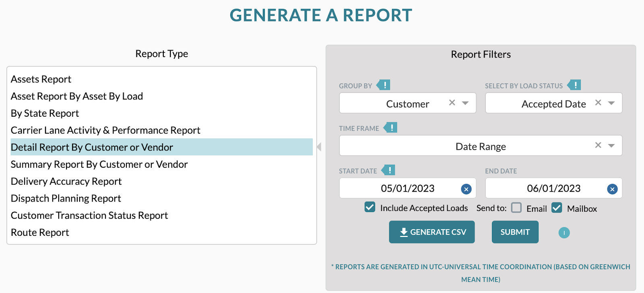Image resolution: width=644 pixels, height=293 pixels.
Task: Select Assets Report type
Action: coord(161,79)
